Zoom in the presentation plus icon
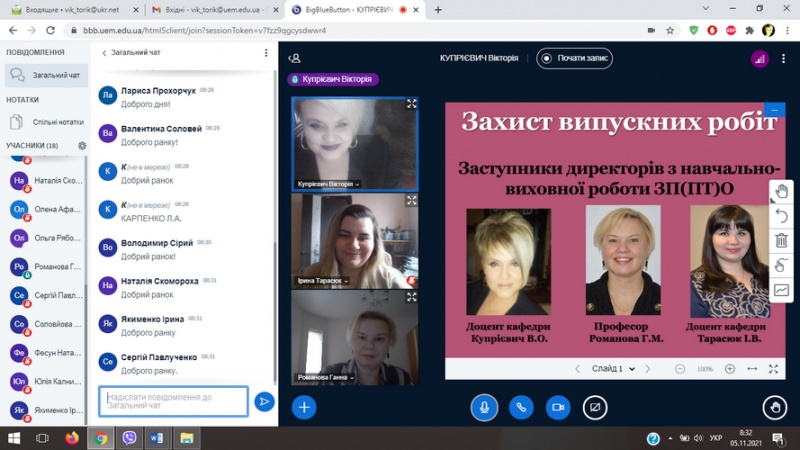The height and width of the screenshot is (450, 800). 730,368
